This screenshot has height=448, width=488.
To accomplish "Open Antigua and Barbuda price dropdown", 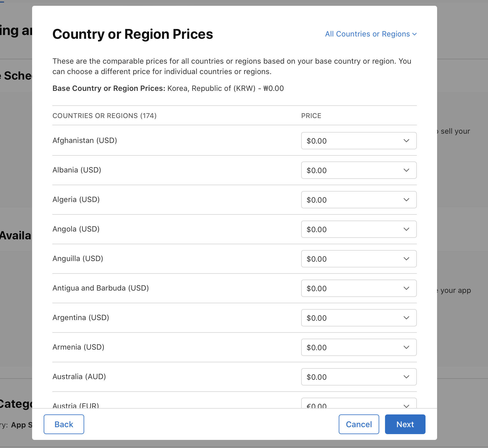I will point(359,289).
